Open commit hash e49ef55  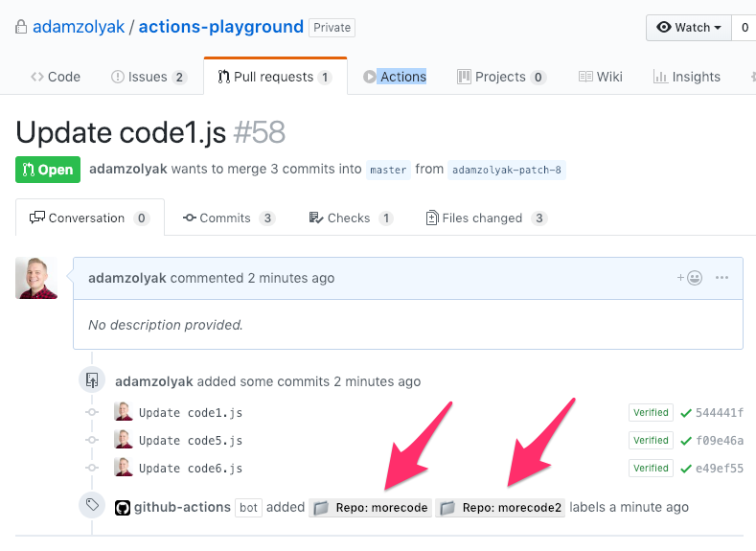tap(720, 469)
